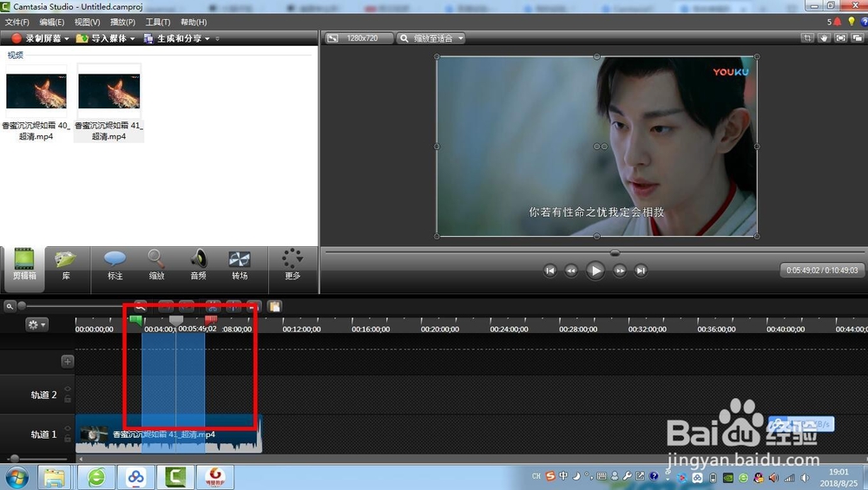Viewport: 868px width, 490px height.
Task: Select the pan hand mode icon
Action: pyautogui.click(x=824, y=38)
